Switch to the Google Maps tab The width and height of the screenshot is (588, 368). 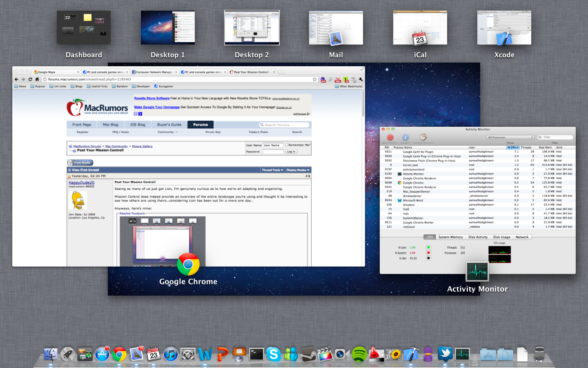pyautogui.click(x=56, y=72)
